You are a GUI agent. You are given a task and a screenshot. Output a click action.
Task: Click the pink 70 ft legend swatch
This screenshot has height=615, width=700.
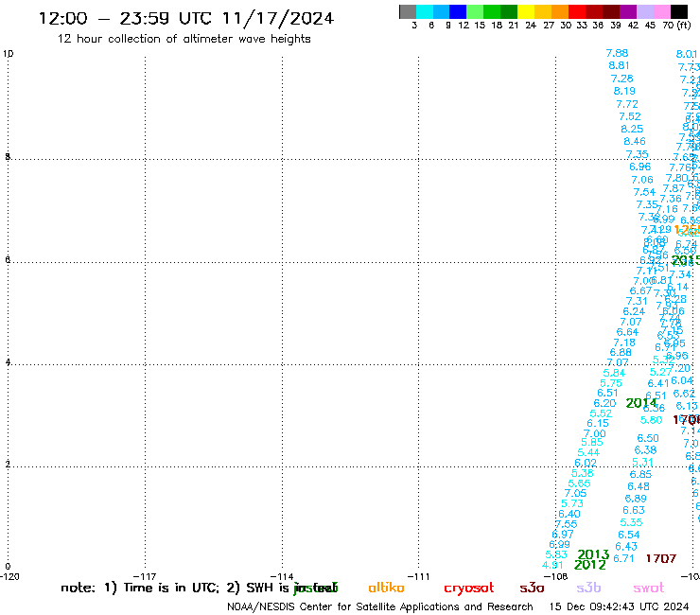[661, 11]
